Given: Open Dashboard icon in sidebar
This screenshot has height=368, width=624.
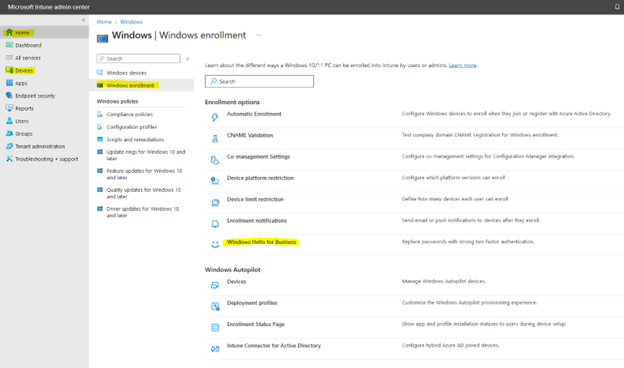Looking at the screenshot, I should [10, 45].
